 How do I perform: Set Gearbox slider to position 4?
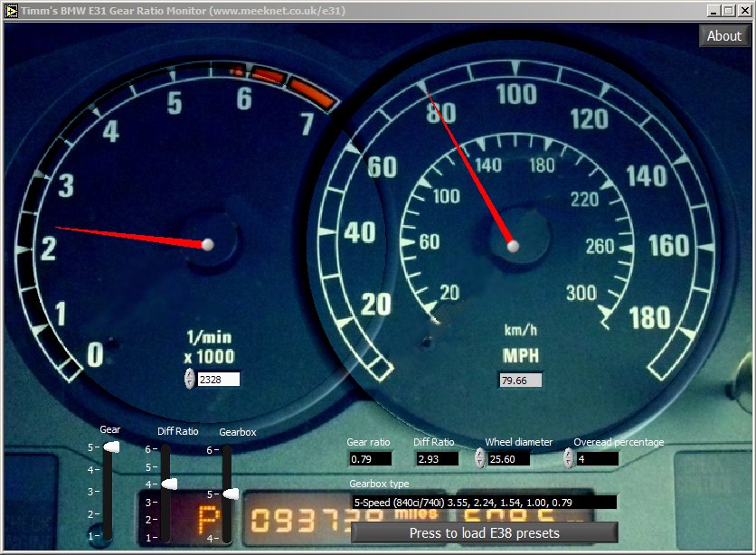click(x=227, y=538)
